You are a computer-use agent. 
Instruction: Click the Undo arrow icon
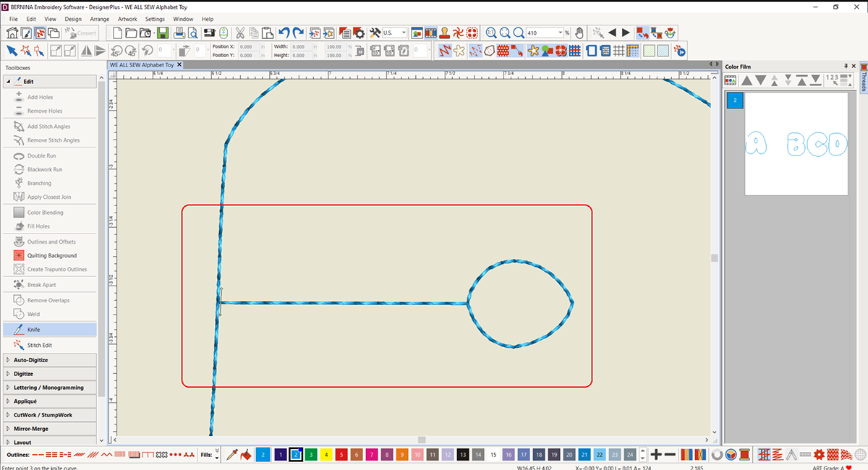pos(284,33)
